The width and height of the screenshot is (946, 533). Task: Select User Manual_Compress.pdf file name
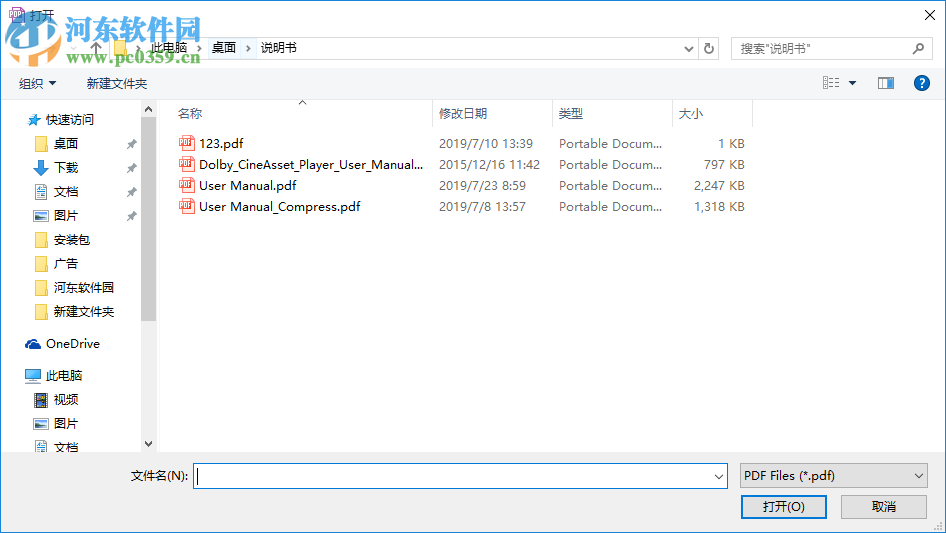coord(280,207)
